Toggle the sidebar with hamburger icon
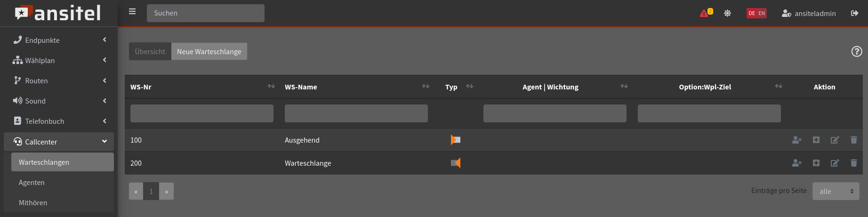The width and height of the screenshot is (868, 217). click(x=132, y=12)
